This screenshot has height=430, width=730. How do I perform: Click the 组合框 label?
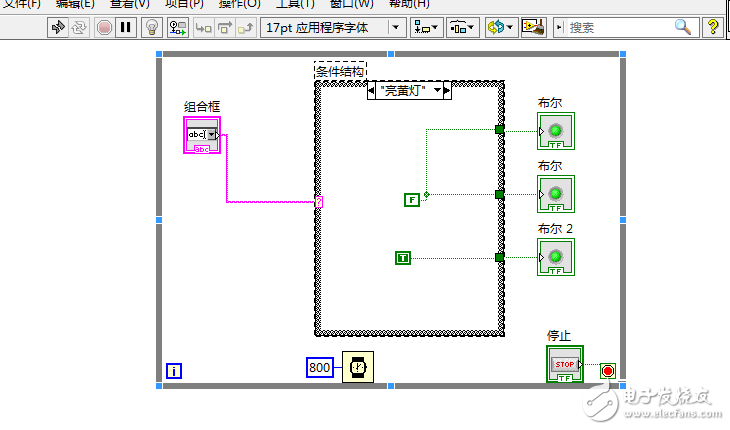202,107
